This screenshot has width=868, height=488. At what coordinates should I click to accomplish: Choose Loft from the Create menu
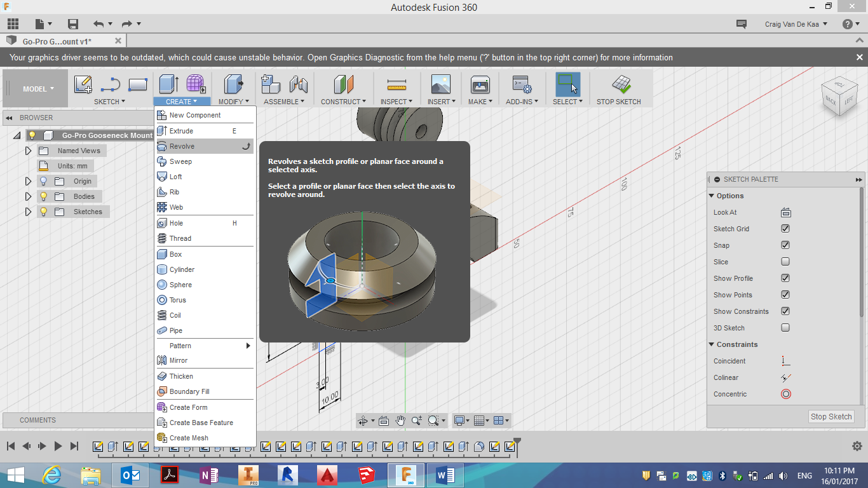click(x=205, y=177)
